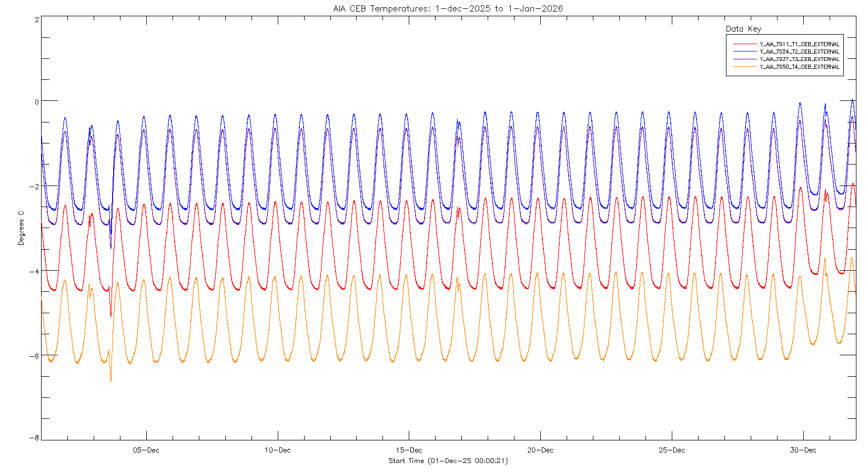
Task: Click the blue TS24_T2 legend line
Action: [744, 52]
